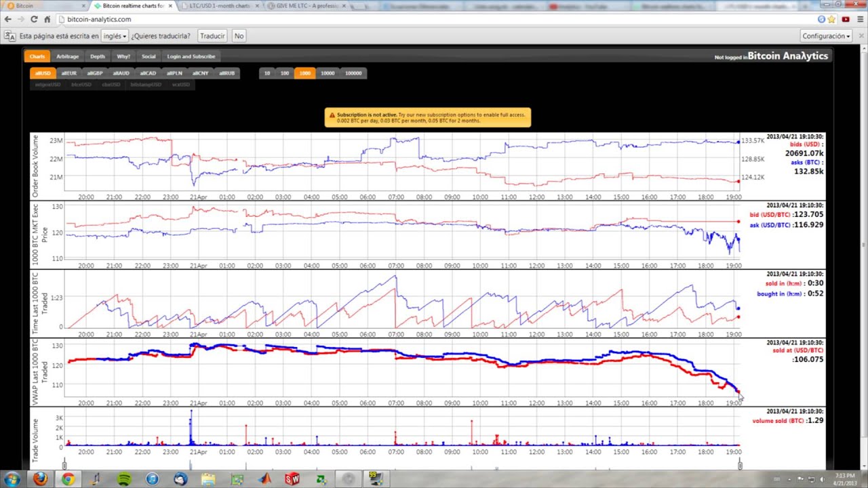The image size is (868, 488).
Task: Select the allPLN currency option
Action: (174, 73)
